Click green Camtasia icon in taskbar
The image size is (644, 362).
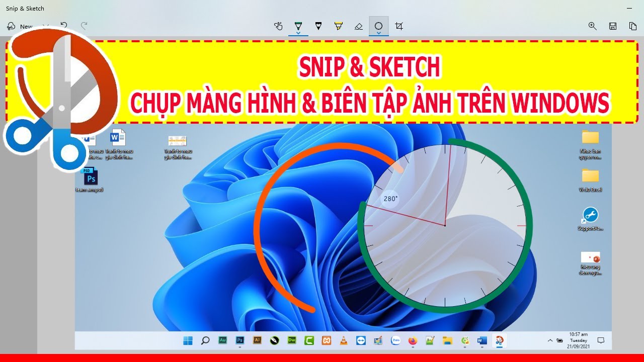pyautogui.click(x=309, y=340)
